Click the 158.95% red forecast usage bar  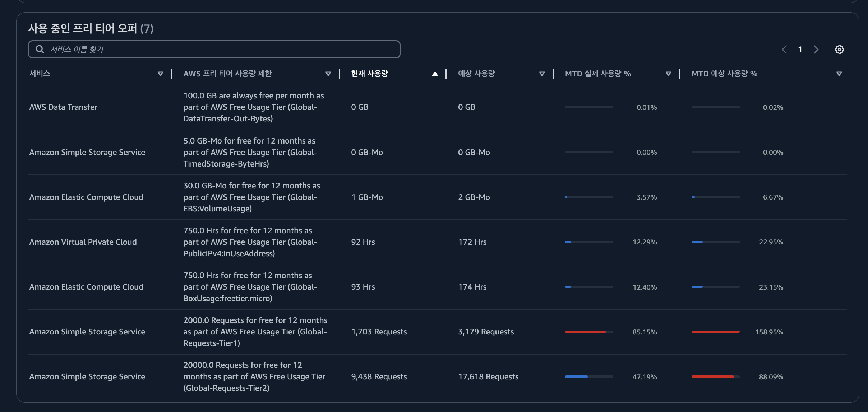coord(716,332)
